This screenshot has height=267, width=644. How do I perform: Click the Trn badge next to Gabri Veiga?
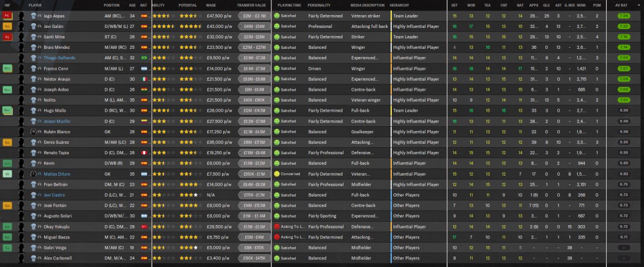[x=8, y=248]
